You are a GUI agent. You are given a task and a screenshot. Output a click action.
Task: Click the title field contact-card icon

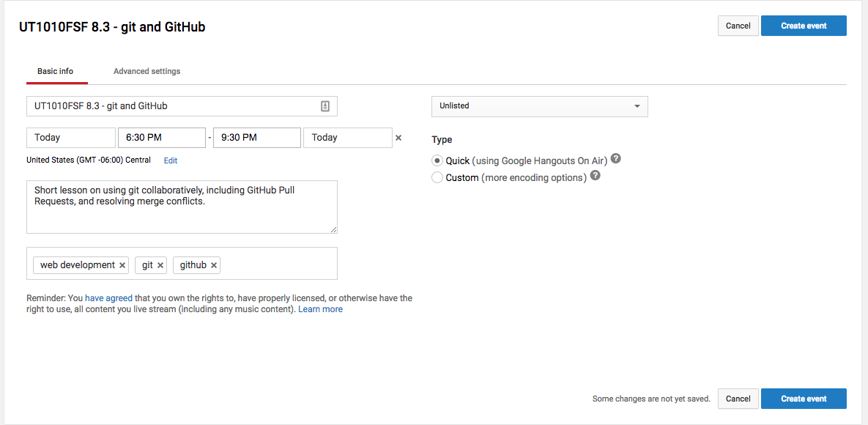(x=325, y=106)
